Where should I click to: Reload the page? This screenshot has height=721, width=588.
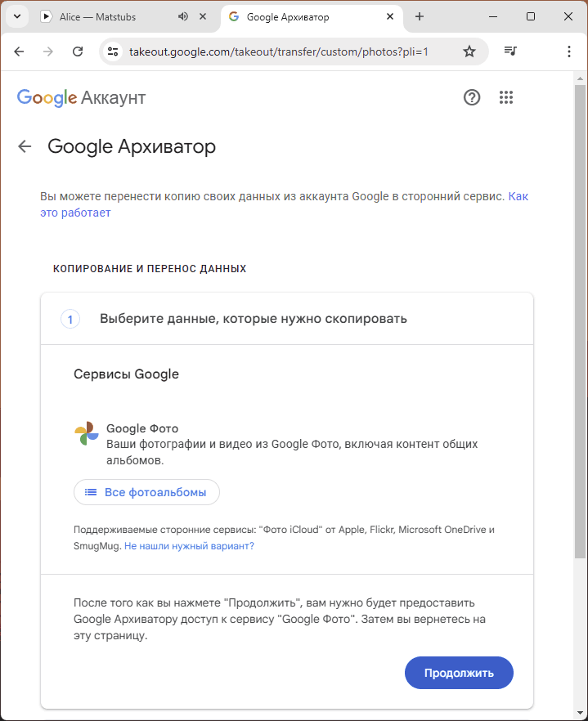[x=78, y=51]
